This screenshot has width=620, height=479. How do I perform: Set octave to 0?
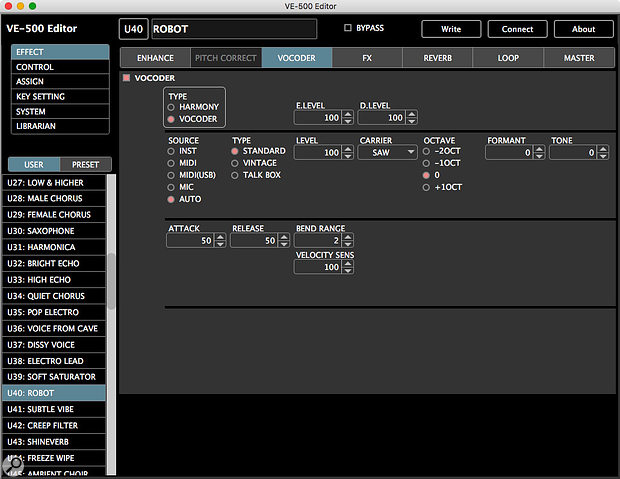click(426, 175)
